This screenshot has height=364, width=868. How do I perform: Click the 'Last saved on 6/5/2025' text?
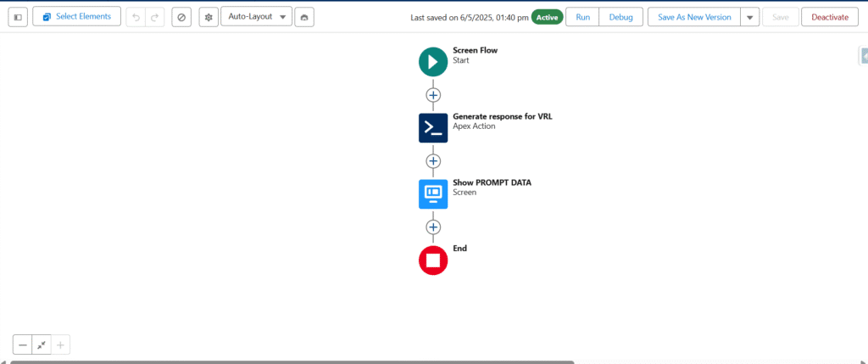(x=470, y=18)
